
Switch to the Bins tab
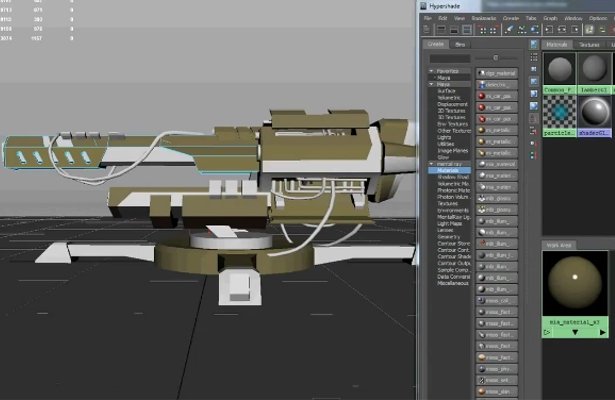(x=460, y=45)
